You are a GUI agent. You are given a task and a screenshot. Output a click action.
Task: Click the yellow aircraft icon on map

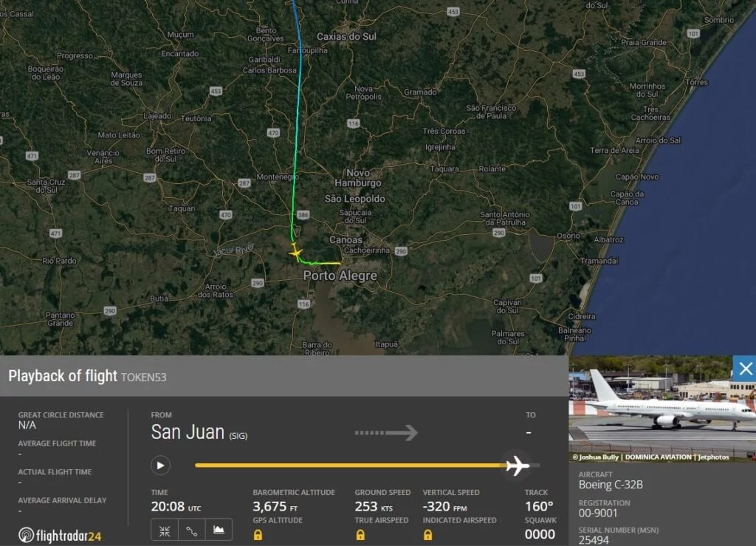tap(295, 252)
